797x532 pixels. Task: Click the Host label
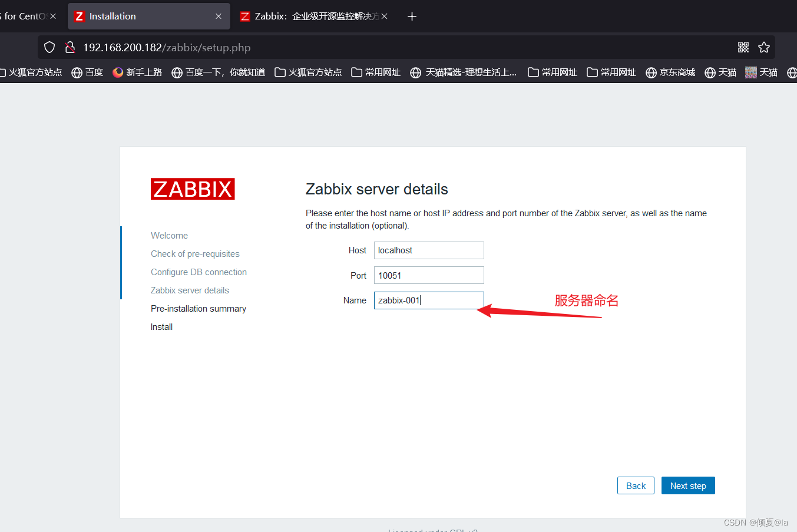coord(357,250)
